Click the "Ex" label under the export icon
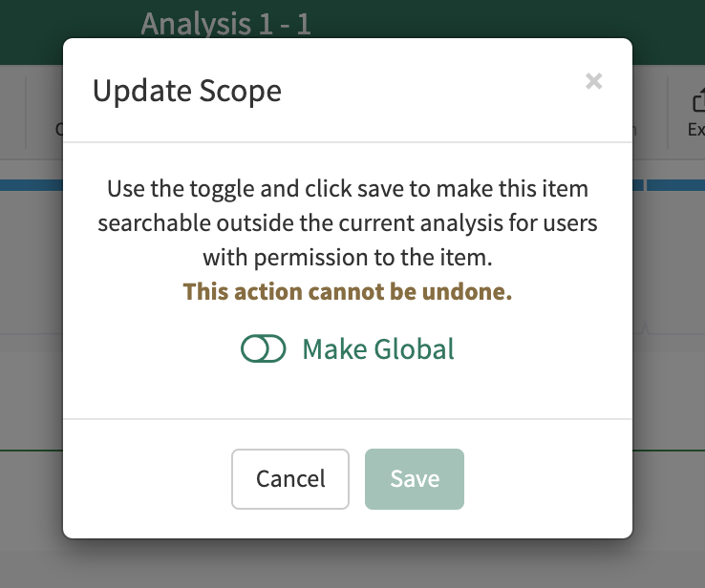Viewport: 705px width, 588px height. (695, 130)
